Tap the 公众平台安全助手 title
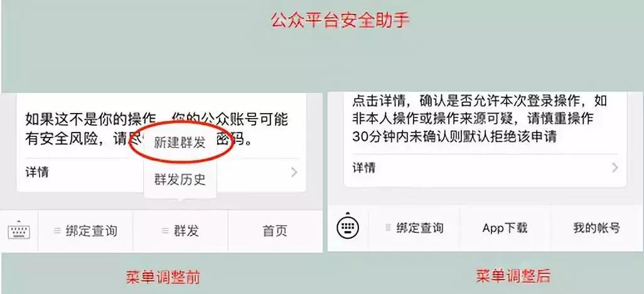This screenshot has width=644, height=294. pyautogui.click(x=340, y=20)
